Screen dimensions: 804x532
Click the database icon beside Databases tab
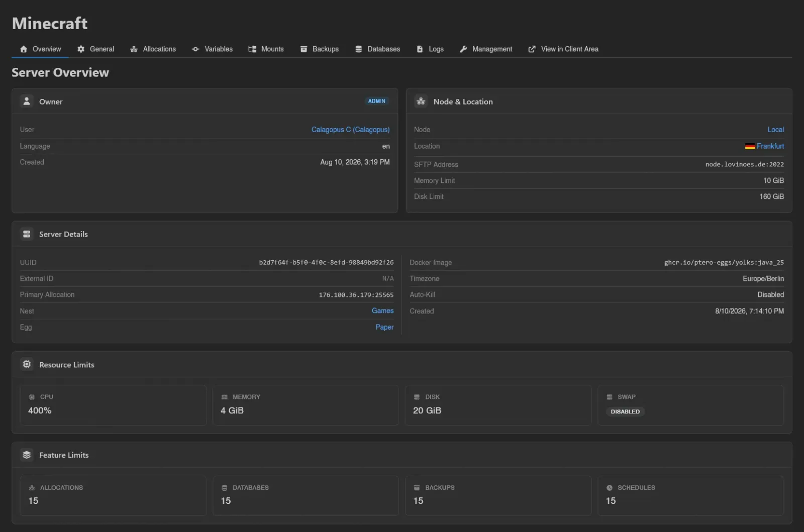359,49
